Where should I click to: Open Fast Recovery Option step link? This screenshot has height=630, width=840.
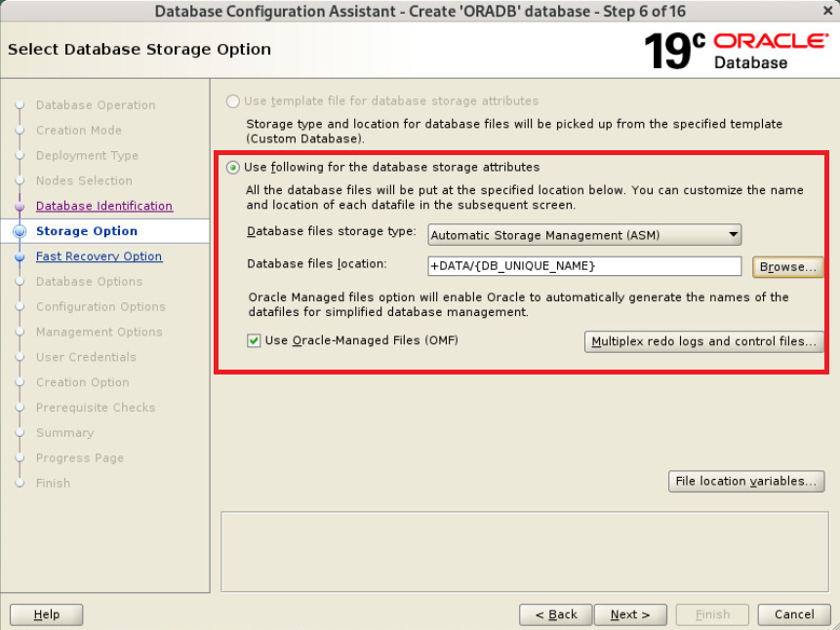100,256
